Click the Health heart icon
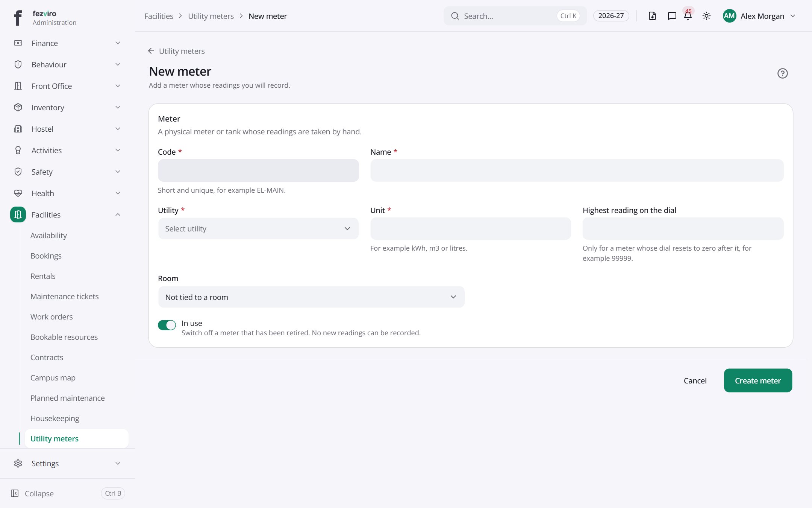 18,193
